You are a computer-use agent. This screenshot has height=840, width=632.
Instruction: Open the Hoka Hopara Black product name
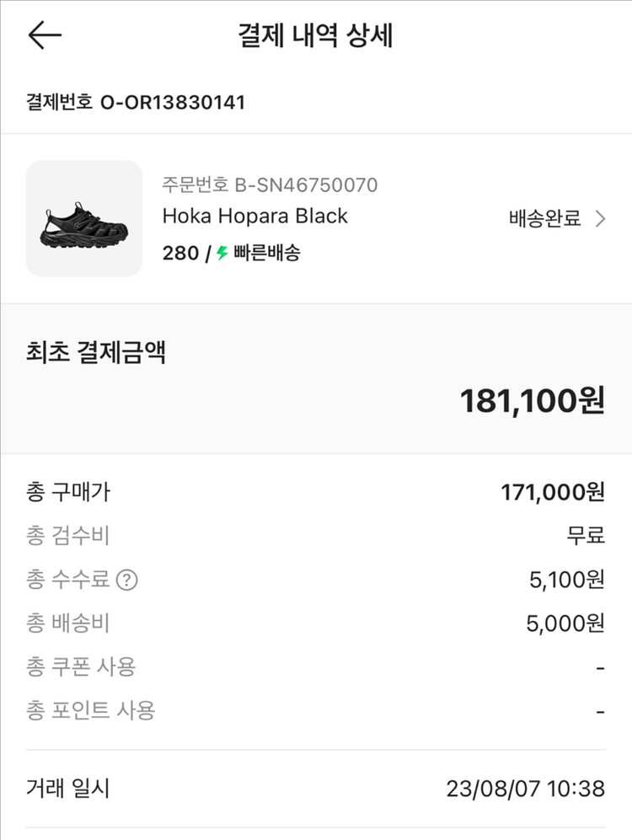coord(254,216)
